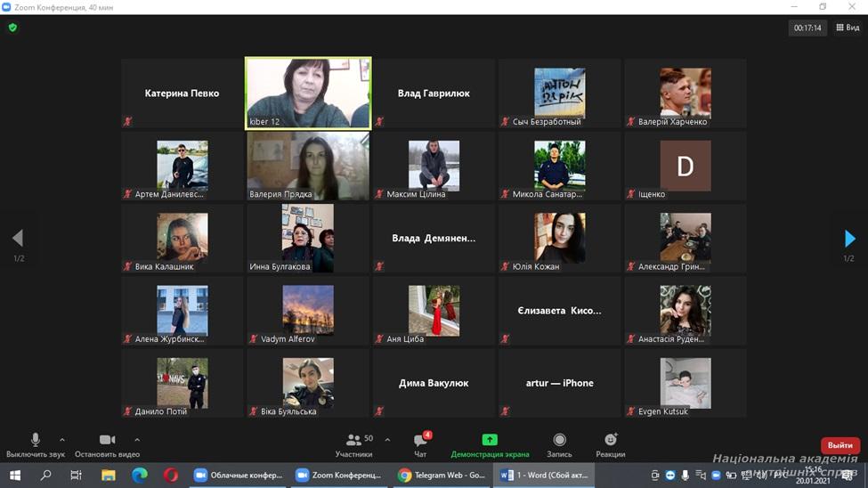This screenshot has height=488, width=868.
Task: Click muted mic icon on artur — iPhone tile
Action: click(505, 411)
